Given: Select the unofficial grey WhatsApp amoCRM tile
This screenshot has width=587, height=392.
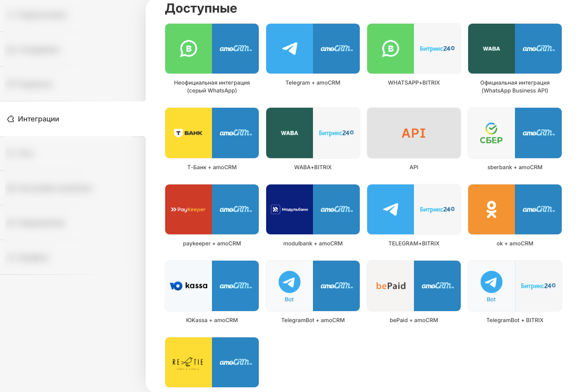Looking at the screenshot, I should tap(212, 48).
